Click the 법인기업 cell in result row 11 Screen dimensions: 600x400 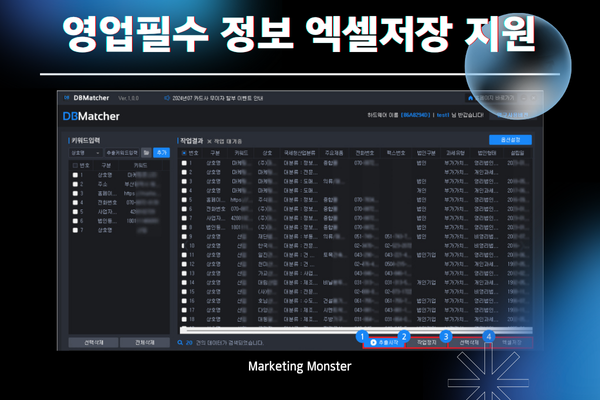(x=426, y=255)
